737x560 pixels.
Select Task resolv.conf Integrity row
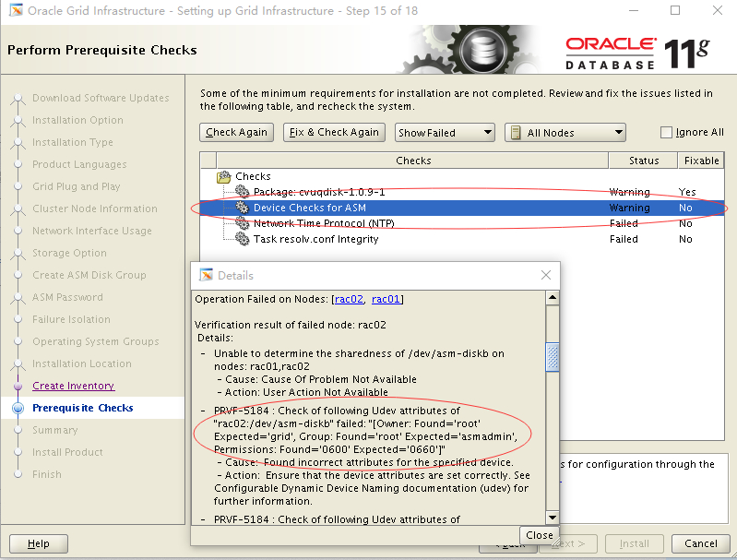click(x=461, y=239)
